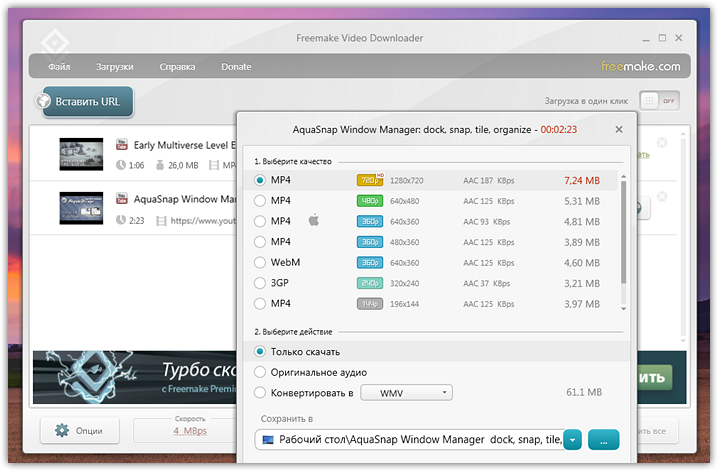718x471 pixels.
Task: Open the freemake.com link
Action: coord(641,66)
